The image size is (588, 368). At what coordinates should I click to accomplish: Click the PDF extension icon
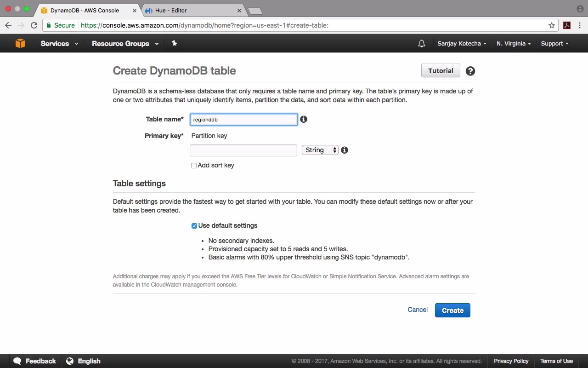pyautogui.click(x=567, y=25)
